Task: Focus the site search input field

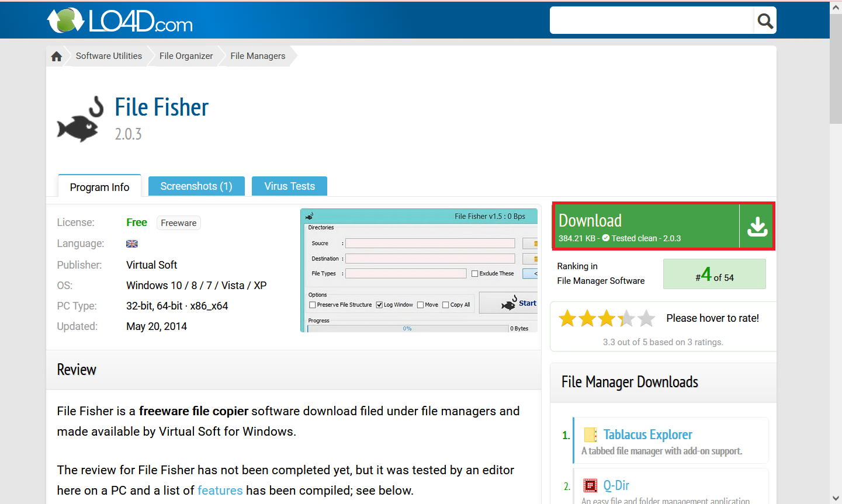Action: 652,21
